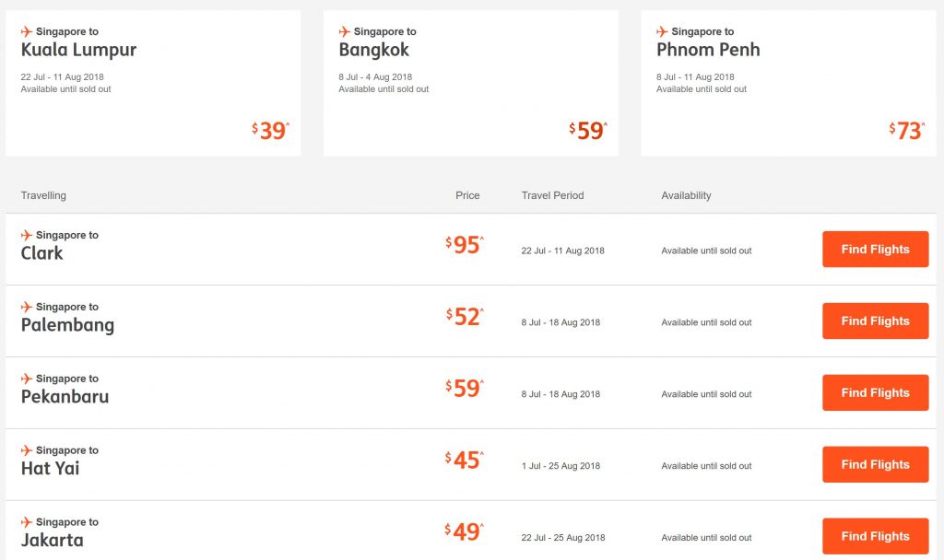Open the Kuala Lumpur $39 fare card

click(153, 83)
